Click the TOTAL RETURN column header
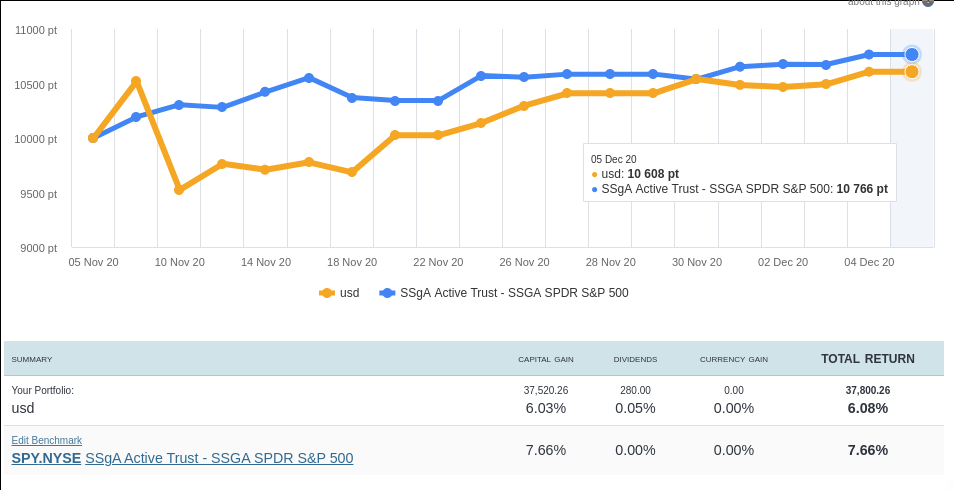Image resolution: width=954 pixels, height=490 pixels. coord(867,358)
